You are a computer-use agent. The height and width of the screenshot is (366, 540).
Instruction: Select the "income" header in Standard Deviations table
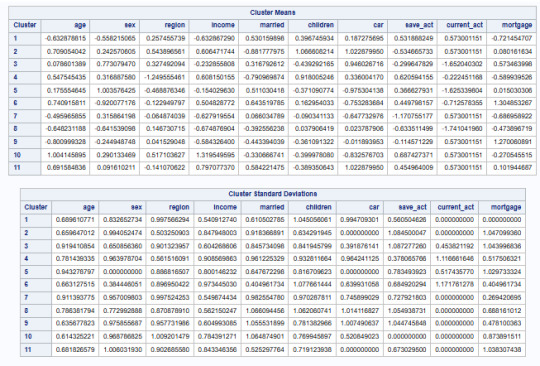pos(225,207)
